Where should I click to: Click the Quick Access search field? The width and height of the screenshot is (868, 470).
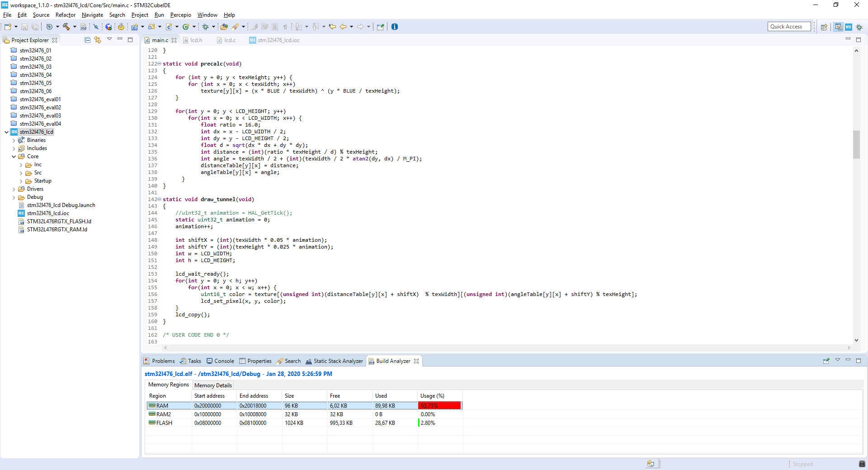(x=789, y=27)
